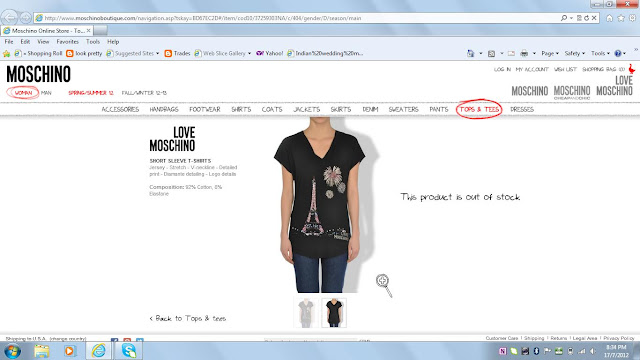Open the Help menu
640x360 pixels.
coord(113,42)
